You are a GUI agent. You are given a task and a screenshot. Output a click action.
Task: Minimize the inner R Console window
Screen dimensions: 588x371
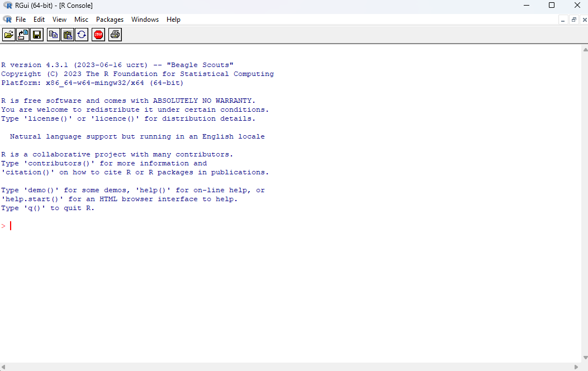tap(563, 20)
